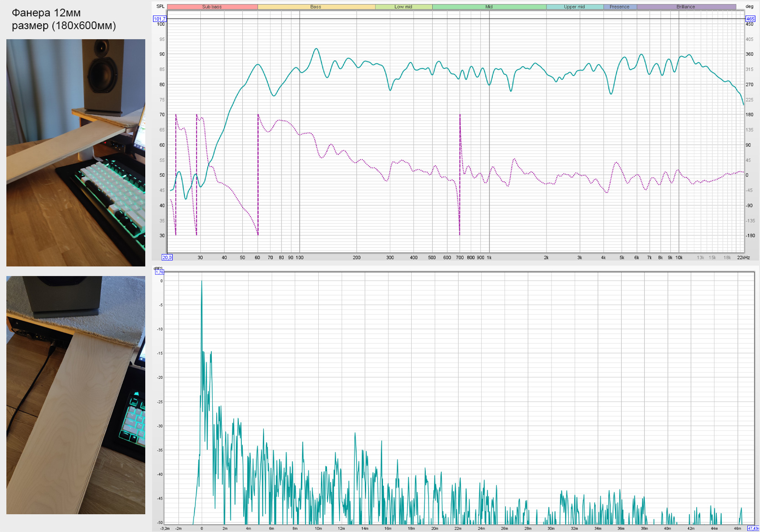
Task: Click the SPL upper limit box showing 101,7
Action: click(159, 19)
